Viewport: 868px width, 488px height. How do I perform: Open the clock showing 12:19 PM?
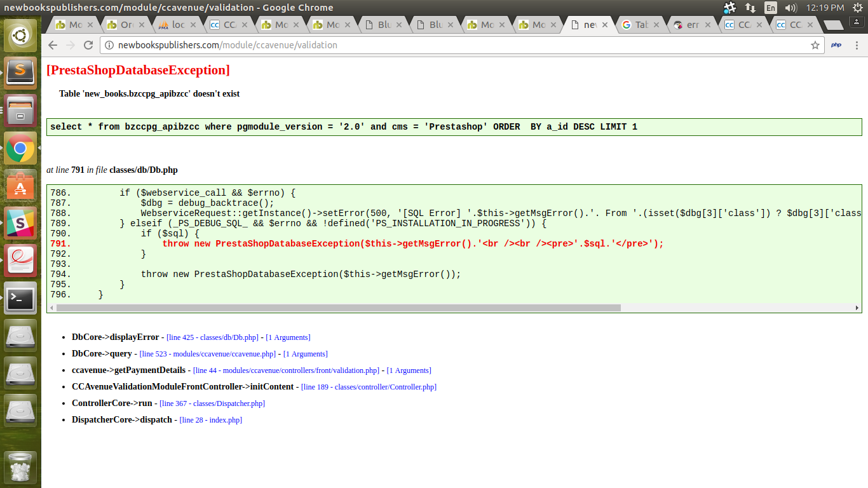pos(825,8)
